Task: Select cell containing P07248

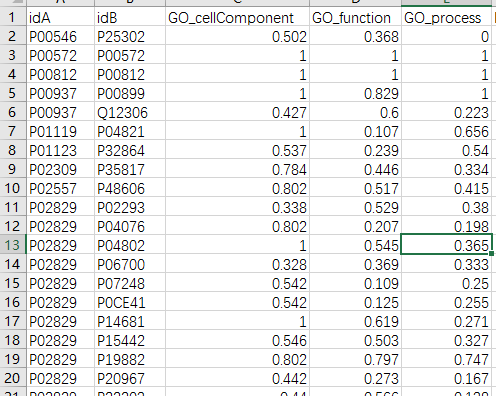Action: pyautogui.click(x=130, y=283)
